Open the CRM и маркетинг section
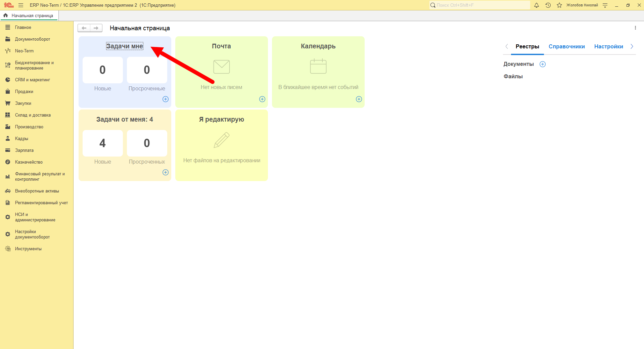This screenshot has width=644, height=349. pyautogui.click(x=37, y=80)
